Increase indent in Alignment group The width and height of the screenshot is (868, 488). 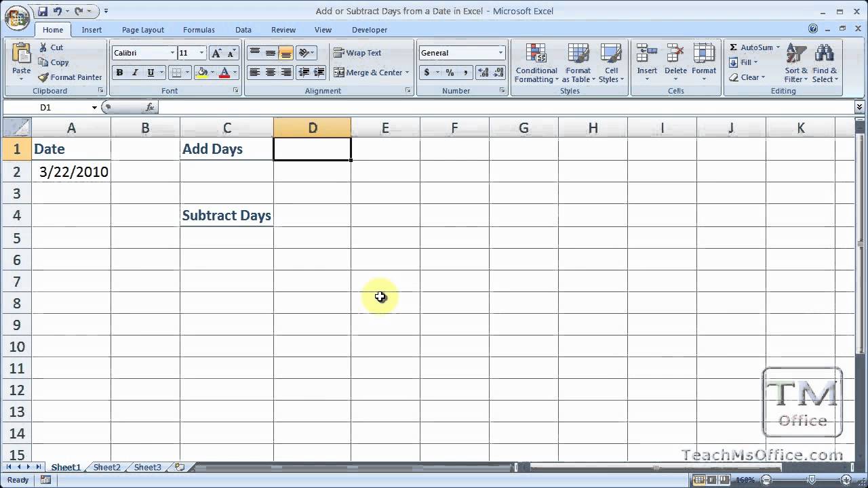[x=319, y=73]
